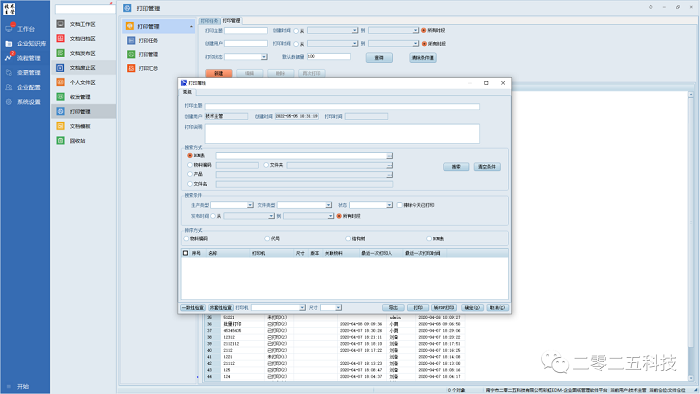Open 流程管理 with the notification badge

[x=9, y=58]
